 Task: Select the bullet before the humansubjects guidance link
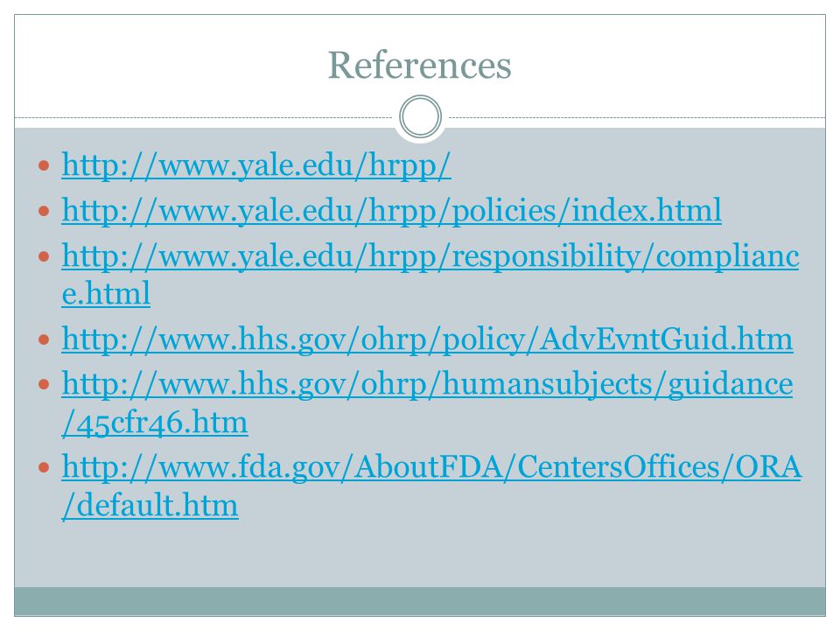[44, 385]
